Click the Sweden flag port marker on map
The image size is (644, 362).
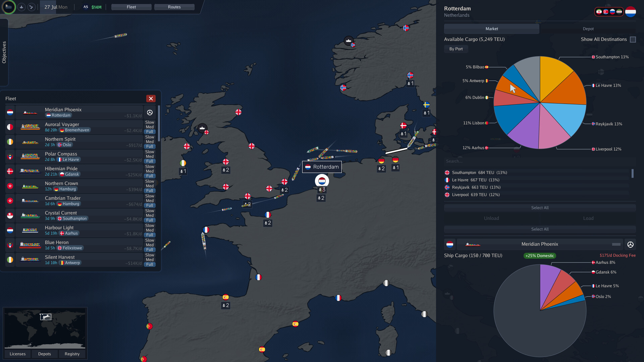[426, 105]
